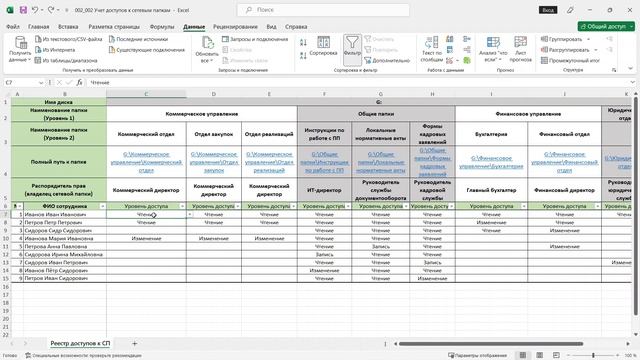Screen dimensions: 640x360
Task: Undo the last action
Action: pos(35,10)
